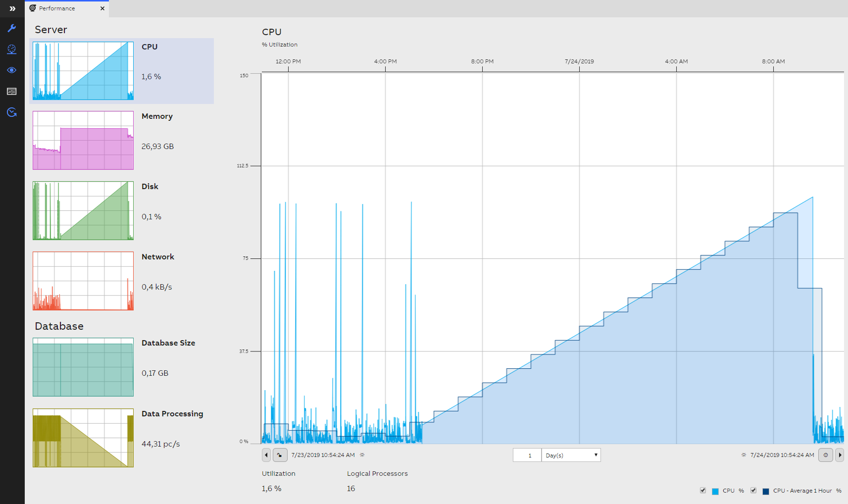Select the Memory thumbnail chart
The width and height of the screenshot is (848, 504).
tap(83, 140)
